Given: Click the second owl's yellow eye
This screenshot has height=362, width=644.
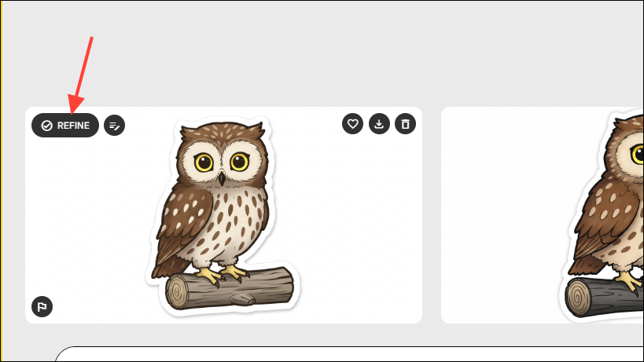Looking at the screenshot, I should (x=638, y=155).
